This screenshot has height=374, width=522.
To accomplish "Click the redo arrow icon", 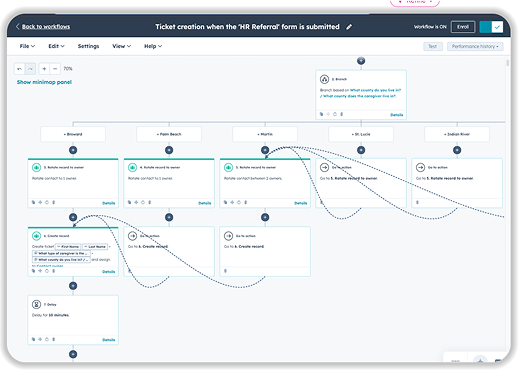I will [x=30, y=69].
